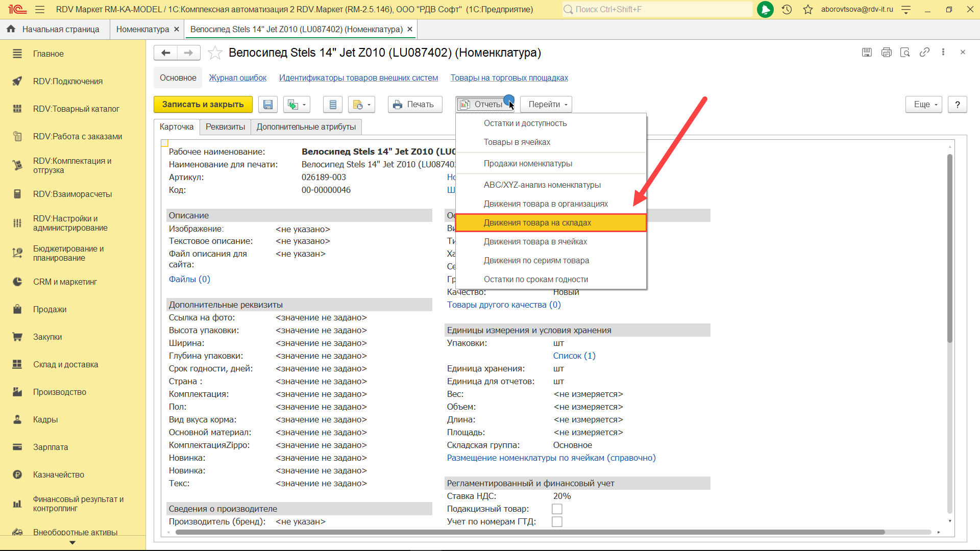Open print preview icon in header
The width and height of the screenshot is (980, 551).
click(905, 52)
